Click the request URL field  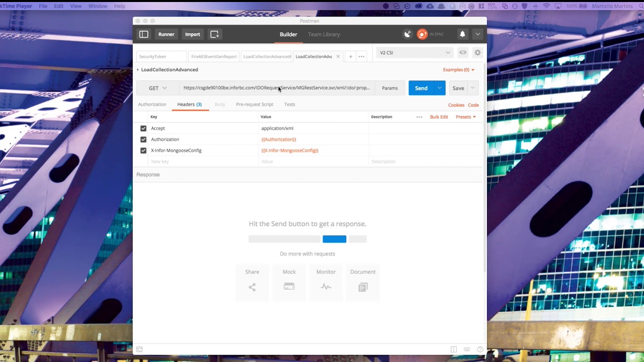click(277, 88)
